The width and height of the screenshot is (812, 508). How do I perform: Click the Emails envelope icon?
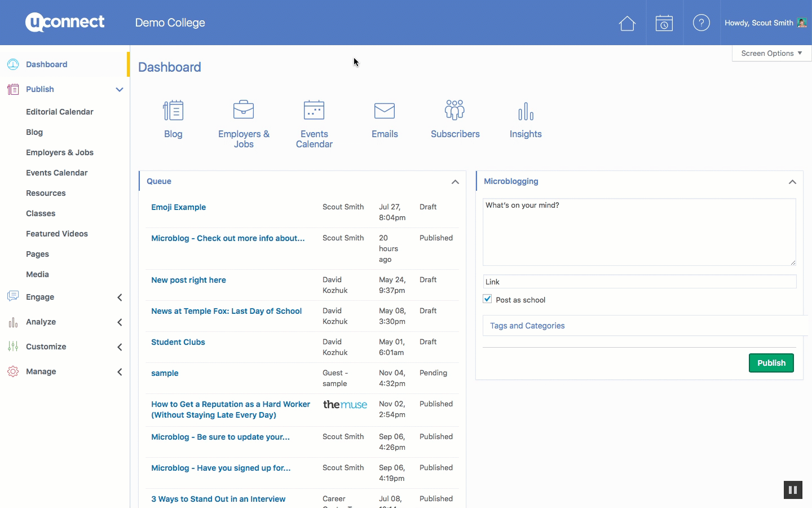point(385,111)
